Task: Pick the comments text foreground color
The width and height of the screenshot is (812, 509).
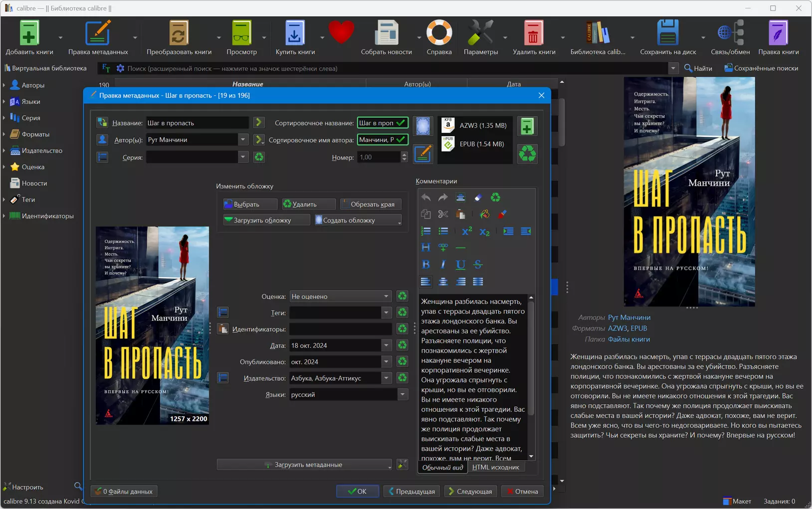Action: click(x=502, y=214)
